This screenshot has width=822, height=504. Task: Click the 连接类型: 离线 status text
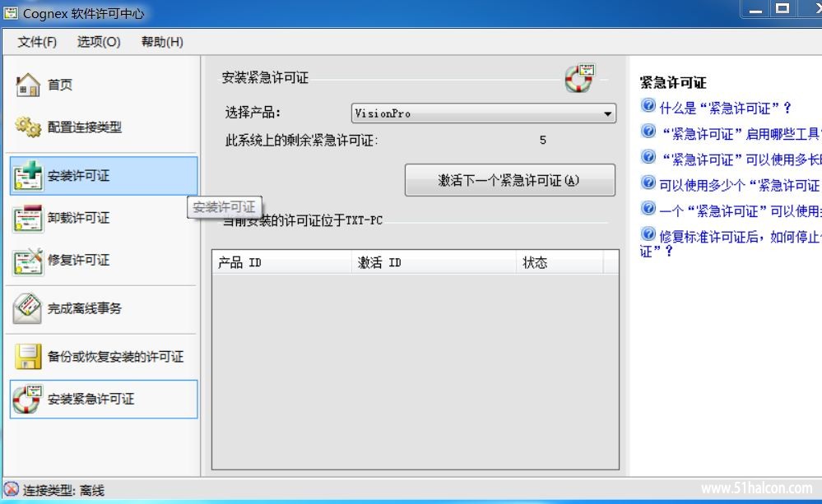pyautogui.click(x=63, y=490)
